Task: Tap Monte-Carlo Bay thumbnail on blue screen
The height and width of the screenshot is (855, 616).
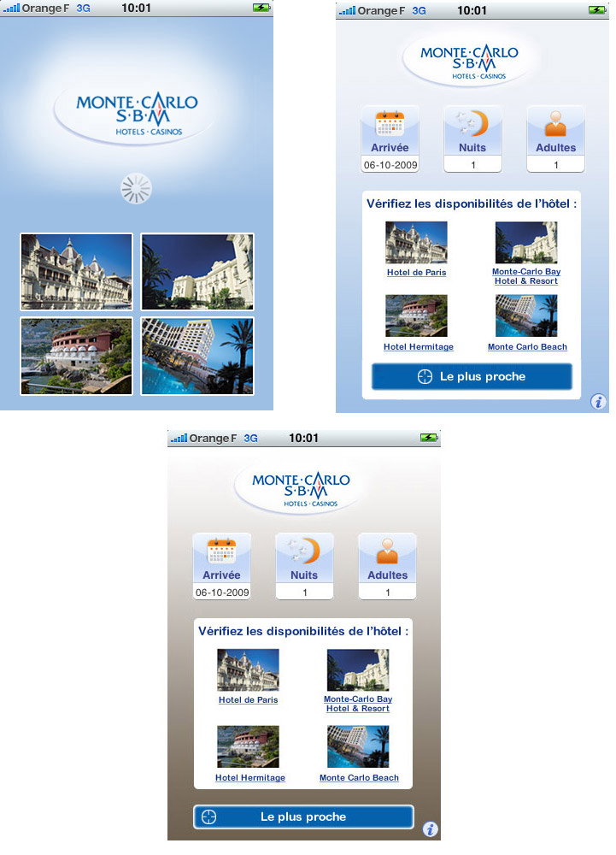Action: click(x=526, y=243)
